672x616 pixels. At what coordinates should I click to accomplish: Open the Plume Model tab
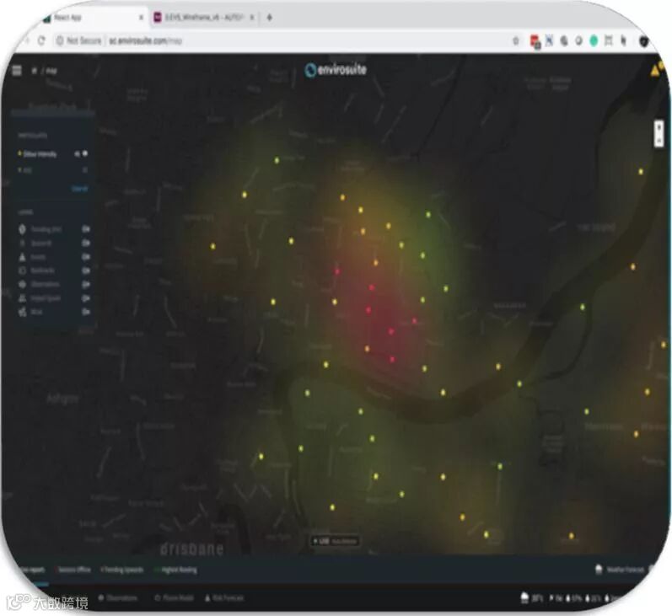[x=174, y=598]
